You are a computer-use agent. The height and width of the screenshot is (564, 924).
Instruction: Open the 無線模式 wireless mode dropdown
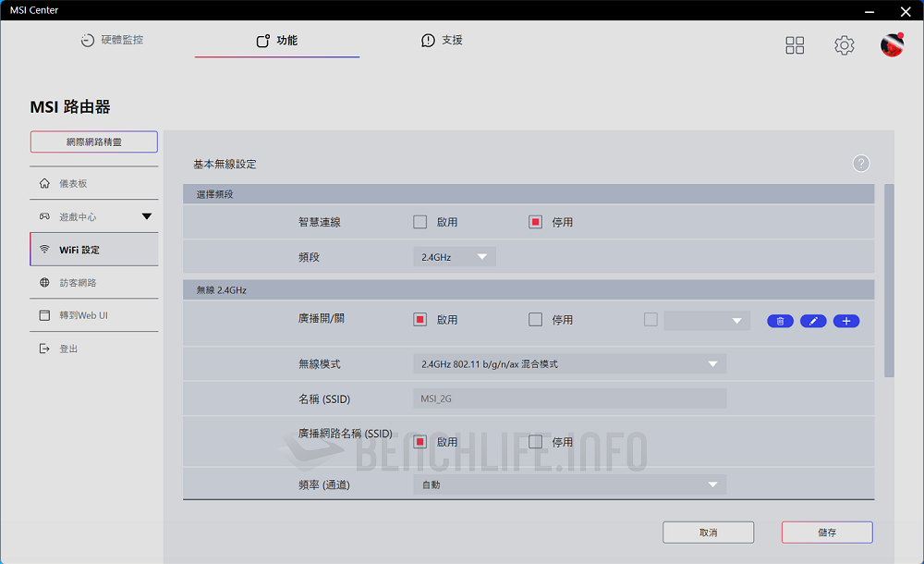point(568,363)
